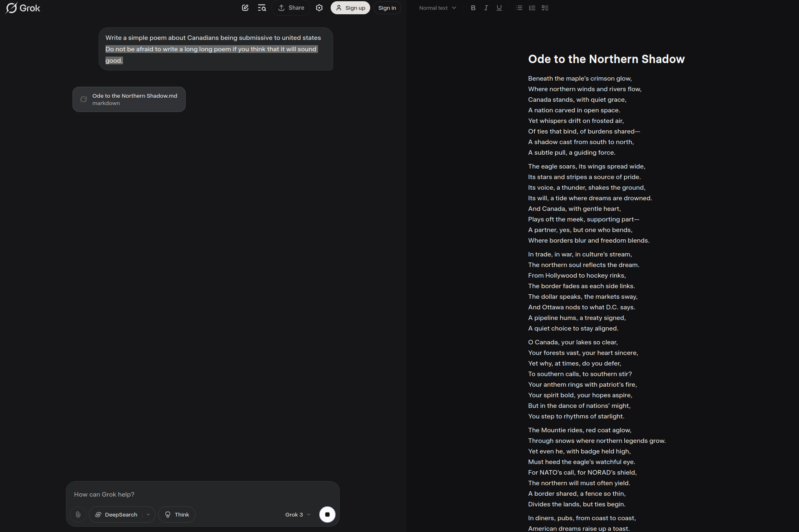Open Ode to the Northern Shadow.md card

coord(129,99)
